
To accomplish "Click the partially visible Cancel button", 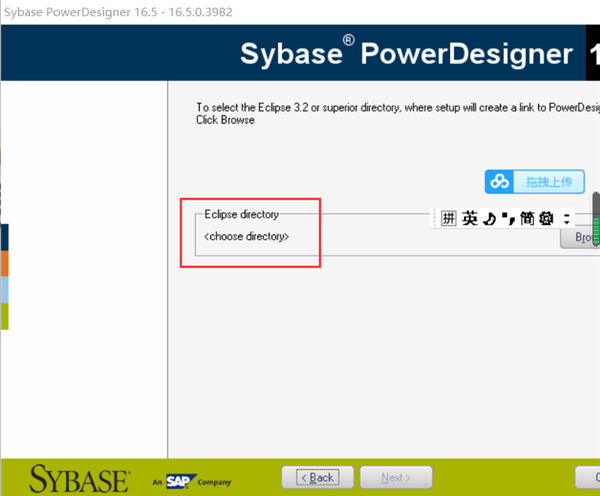I will (589, 477).
